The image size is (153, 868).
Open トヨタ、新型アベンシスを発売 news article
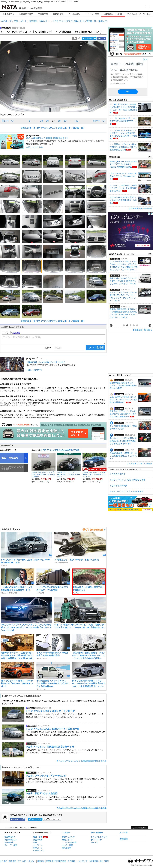42,794
